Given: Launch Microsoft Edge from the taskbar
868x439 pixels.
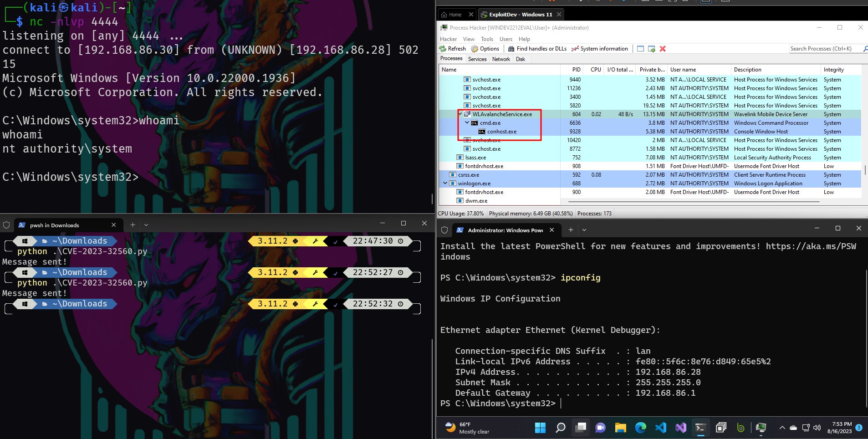Looking at the screenshot, I should pos(640,428).
